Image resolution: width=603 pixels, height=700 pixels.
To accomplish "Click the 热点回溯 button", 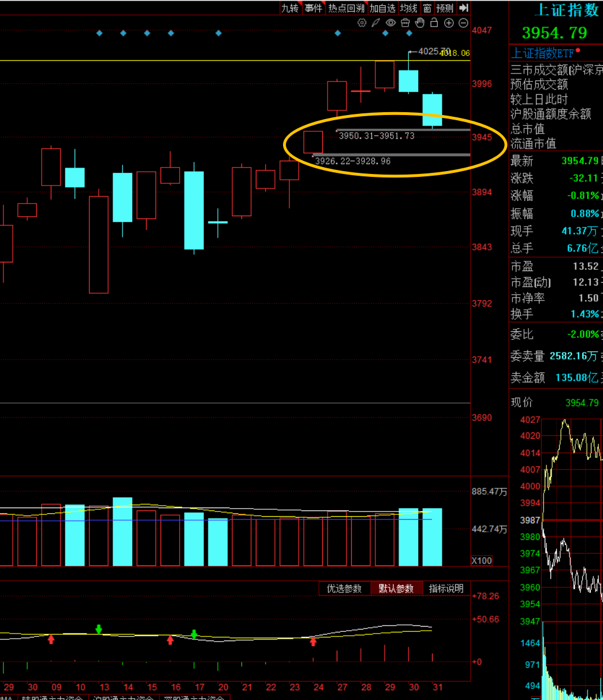I will [346, 8].
